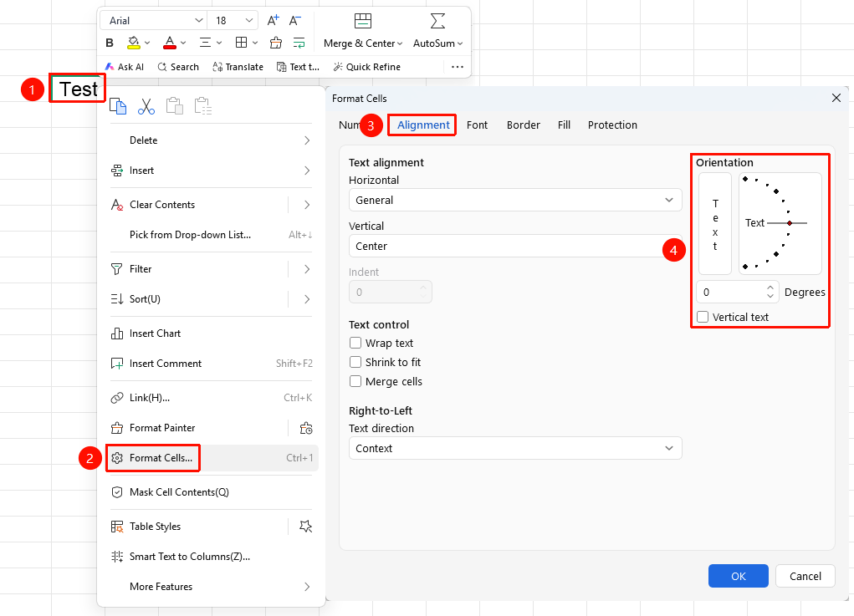This screenshot has width=854, height=616.
Task: Click the wrap text icon in toolbar
Action: (299, 43)
